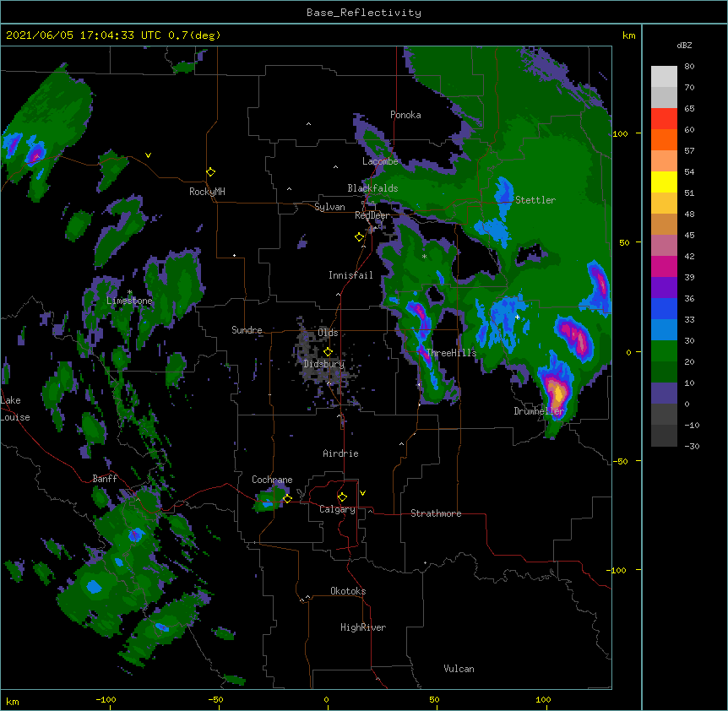
Task: Select the Didsbury label
Action: click(x=324, y=364)
